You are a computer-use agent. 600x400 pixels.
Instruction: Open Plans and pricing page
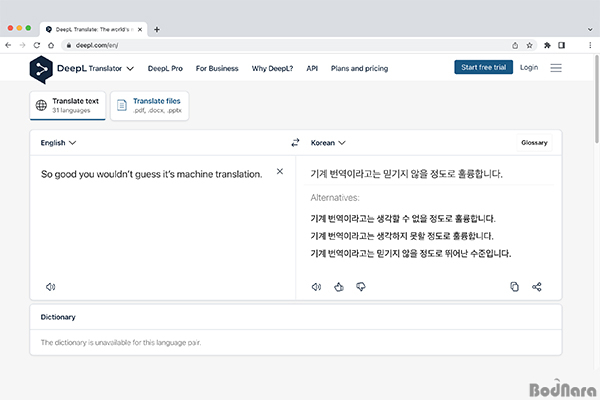(359, 69)
